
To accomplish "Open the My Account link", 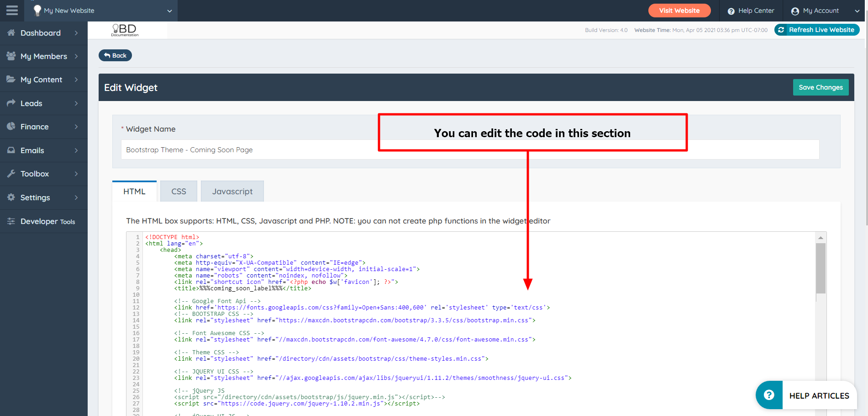I will (815, 11).
